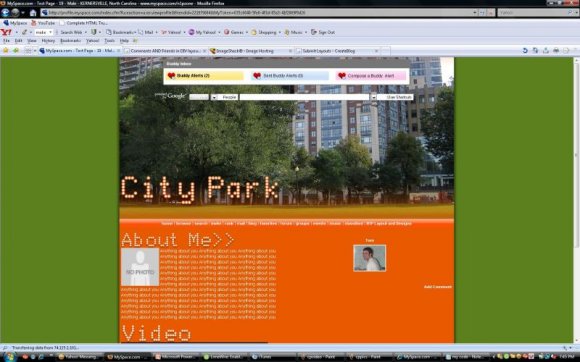Click the heart icon beside Buddy Alerts
580x362 pixels.
(x=171, y=75)
